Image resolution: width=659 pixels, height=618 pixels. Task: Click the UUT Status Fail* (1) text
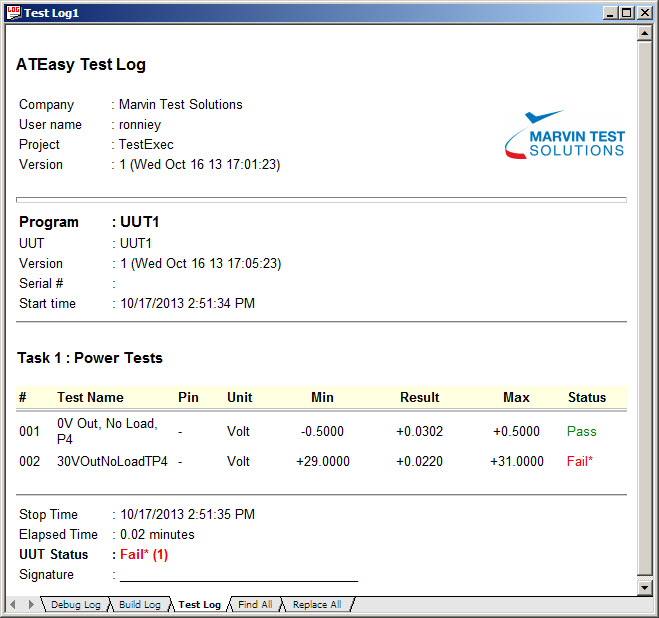(144, 554)
